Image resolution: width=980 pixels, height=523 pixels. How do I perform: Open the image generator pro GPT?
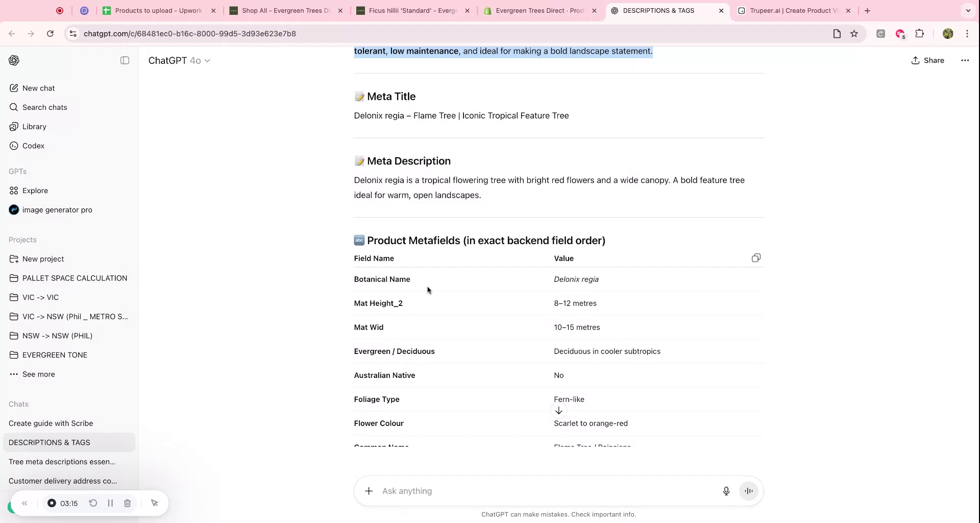[x=57, y=209]
